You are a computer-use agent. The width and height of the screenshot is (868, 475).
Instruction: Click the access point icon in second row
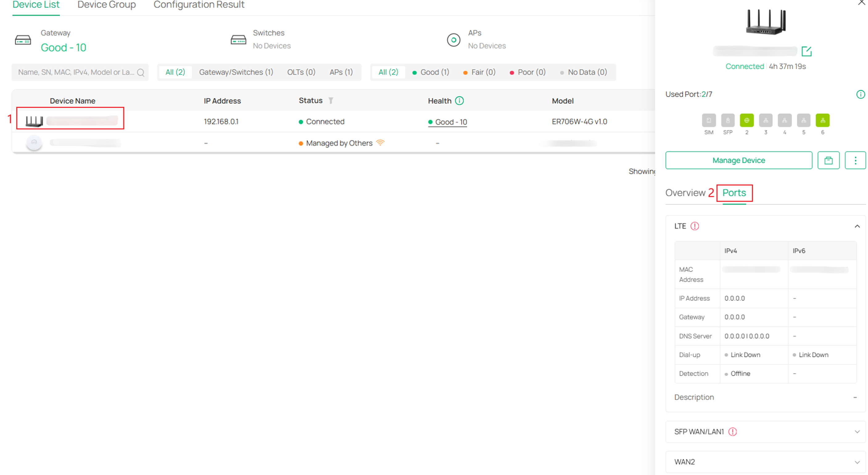click(34, 142)
